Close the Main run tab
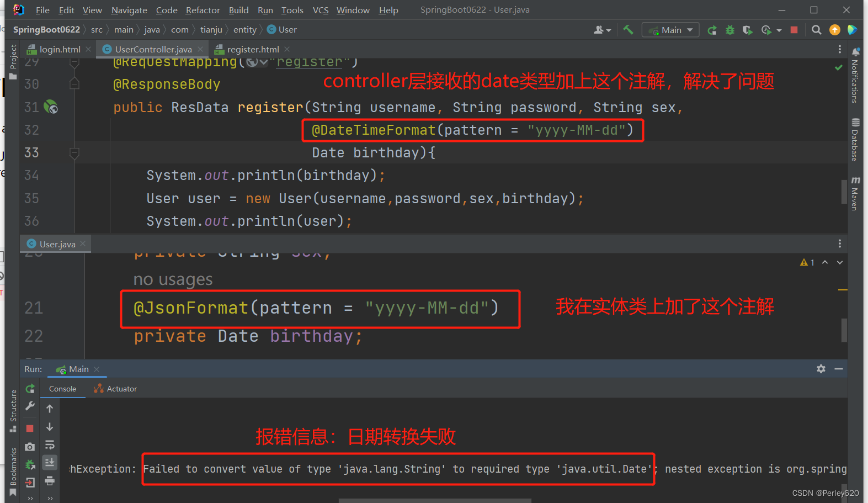This screenshot has width=868, height=503. (97, 369)
